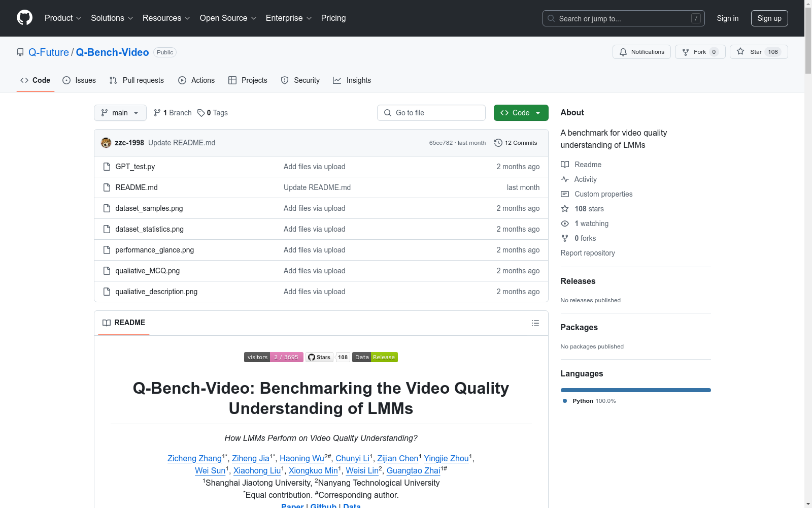
Task: Click the file icon for performance_glance.png
Action: click(107, 250)
